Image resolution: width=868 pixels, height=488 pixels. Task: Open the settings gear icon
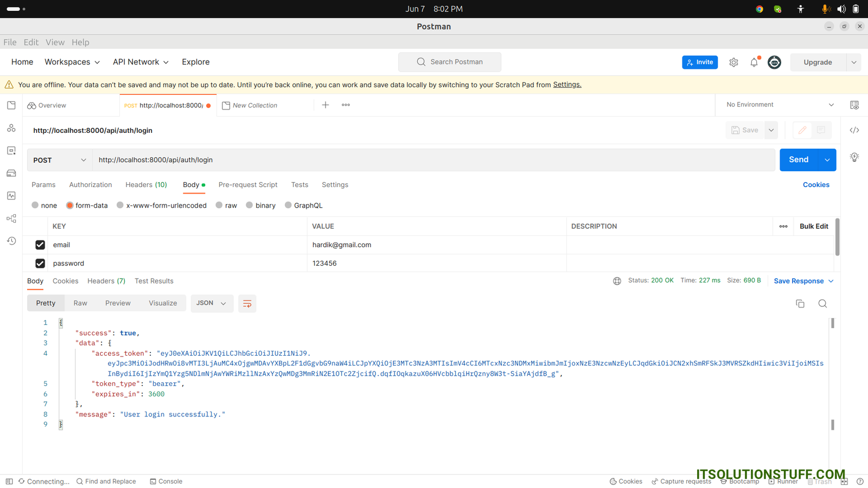pos(733,62)
